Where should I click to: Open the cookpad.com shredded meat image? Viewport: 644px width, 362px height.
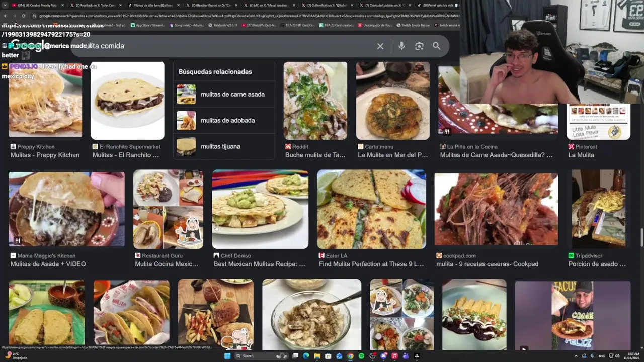click(x=496, y=209)
